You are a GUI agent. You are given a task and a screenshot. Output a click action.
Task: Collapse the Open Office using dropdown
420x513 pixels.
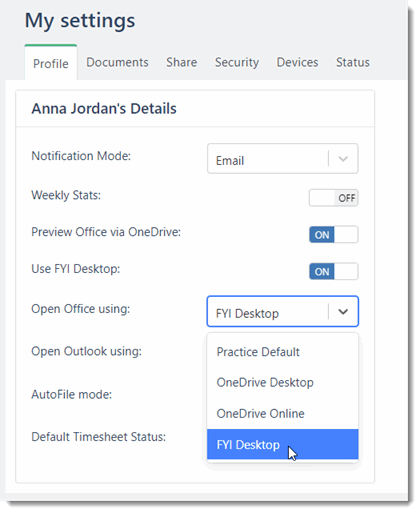click(x=283, y=312)
